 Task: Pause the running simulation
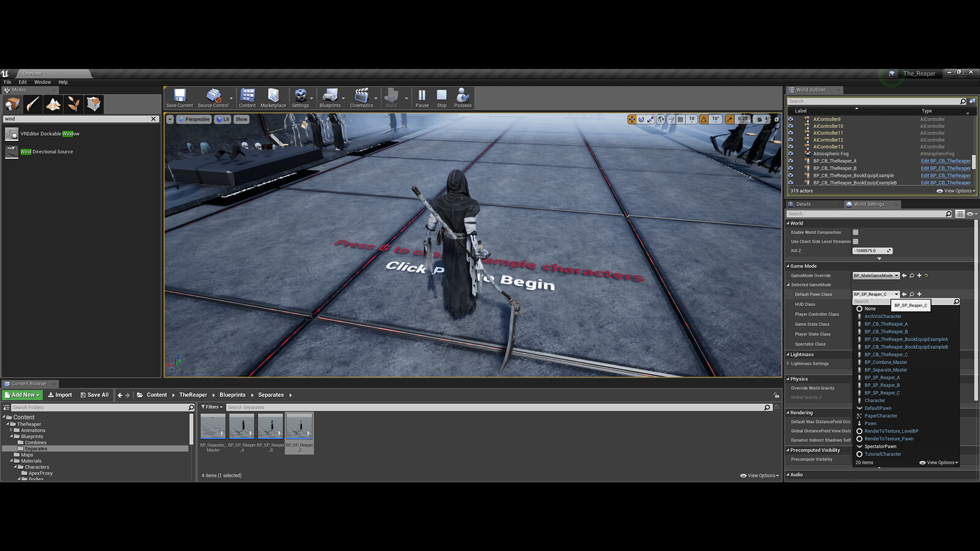pyautogui.click(x=422, y=98)
